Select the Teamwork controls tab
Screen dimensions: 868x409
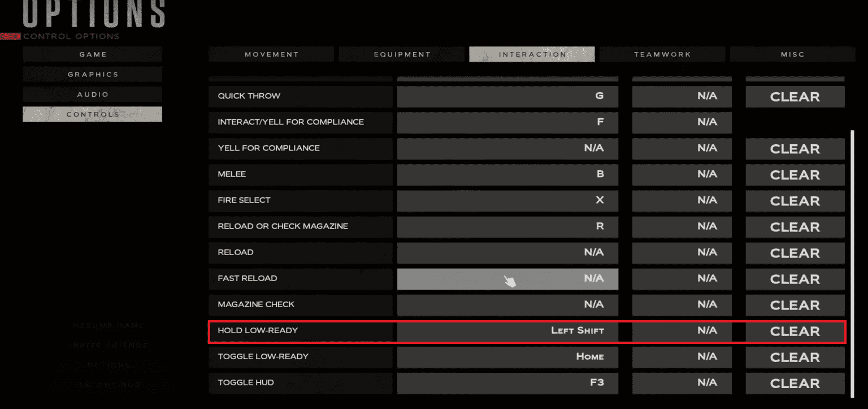click(662, 54)
